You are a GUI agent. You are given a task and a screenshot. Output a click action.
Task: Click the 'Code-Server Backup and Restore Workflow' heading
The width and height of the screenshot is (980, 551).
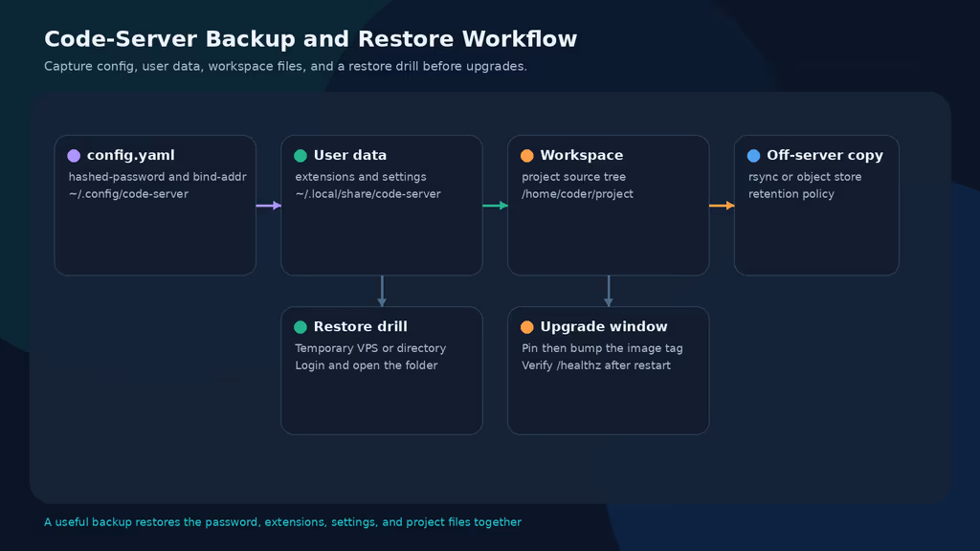click(311, 38)
